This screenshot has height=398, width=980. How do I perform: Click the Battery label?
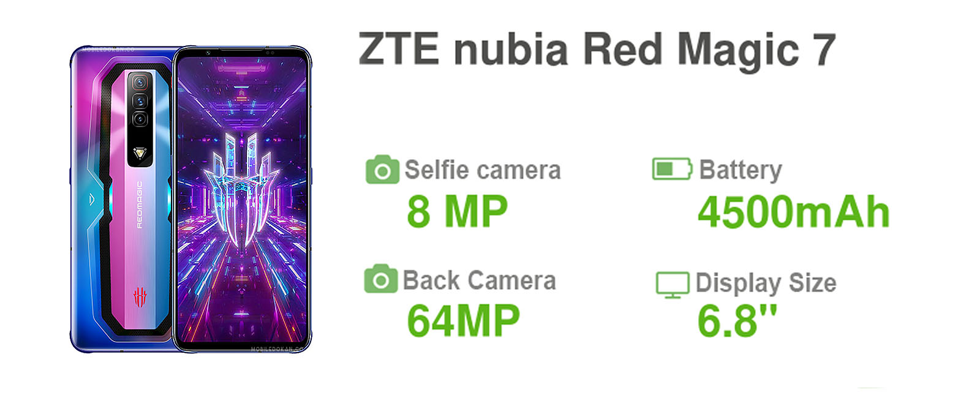[741, 170]
